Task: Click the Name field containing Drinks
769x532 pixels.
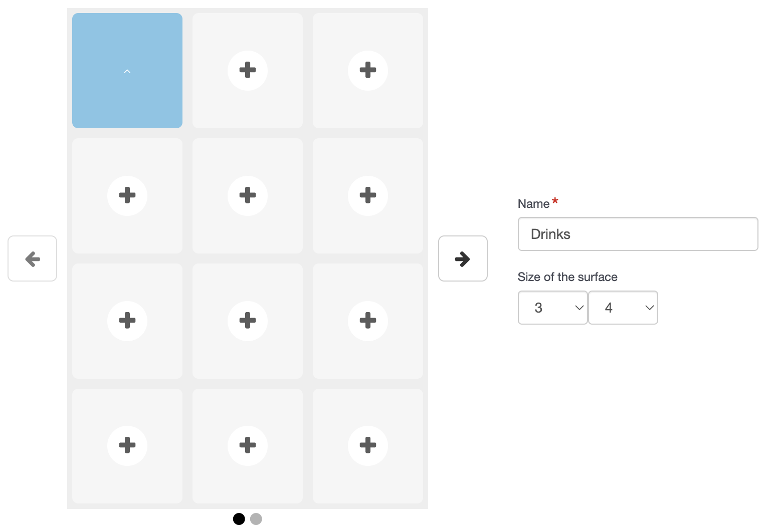Action: [638, 234]
